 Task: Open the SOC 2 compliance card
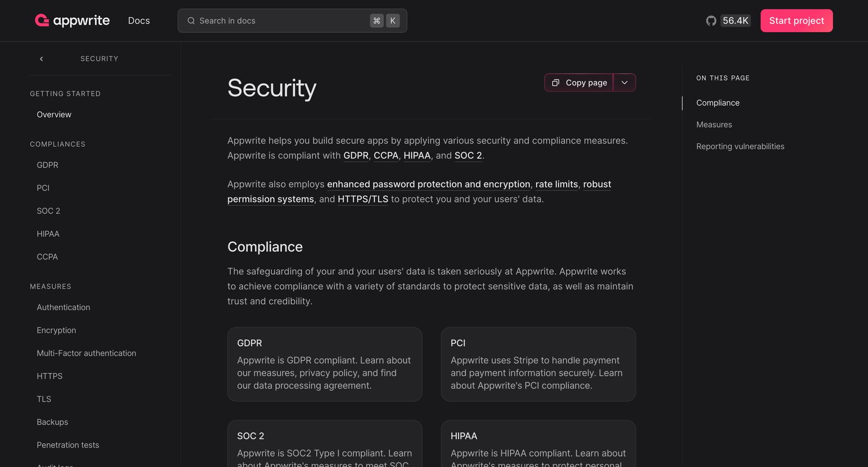(325, 444)
